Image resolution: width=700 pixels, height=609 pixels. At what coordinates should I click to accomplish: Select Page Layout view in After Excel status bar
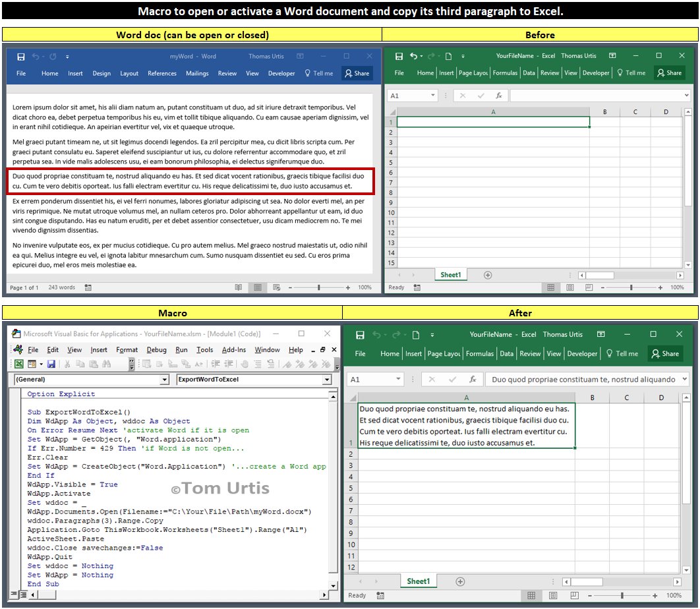pos(552,595)
